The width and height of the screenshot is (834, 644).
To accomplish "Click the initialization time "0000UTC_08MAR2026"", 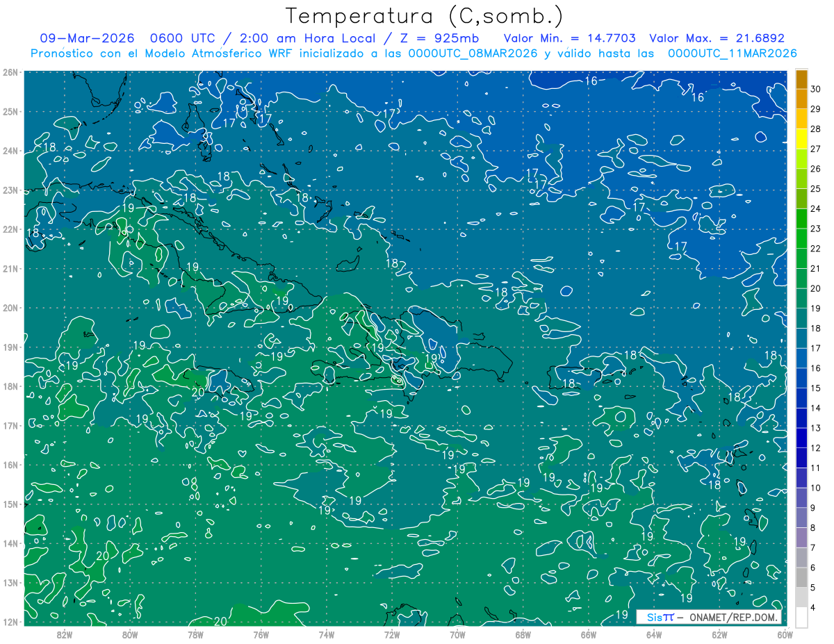I will click(x=473, y=53).
